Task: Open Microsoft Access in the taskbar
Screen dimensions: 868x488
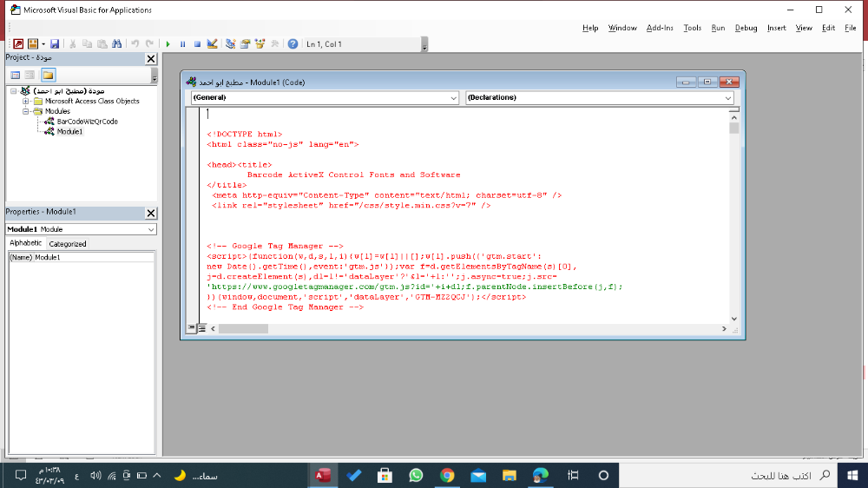Action: [x=323, y=475]
